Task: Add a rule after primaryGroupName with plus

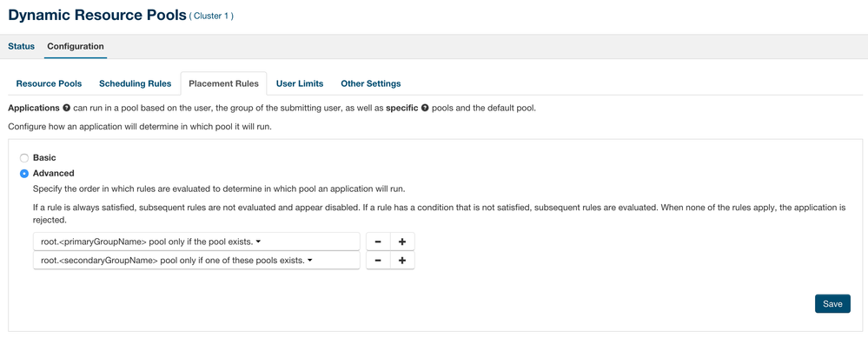Action: click(x=402, y=242)
